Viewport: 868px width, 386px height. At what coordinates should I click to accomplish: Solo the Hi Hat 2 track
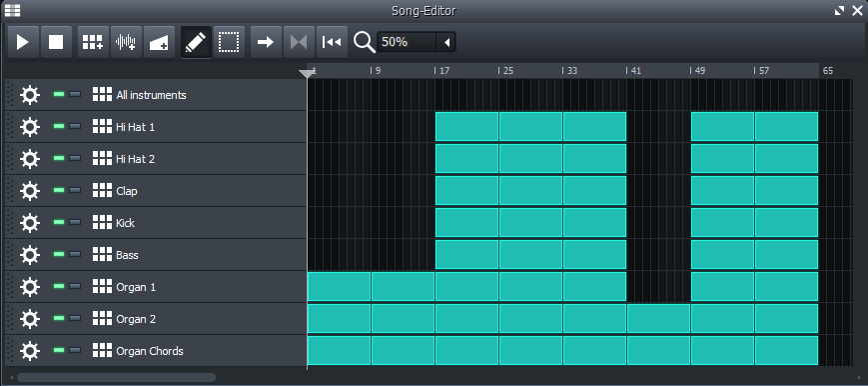(75, 159)
